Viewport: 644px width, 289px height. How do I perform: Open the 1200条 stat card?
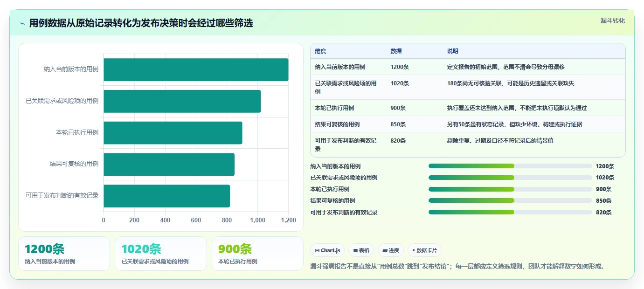(64, 254)
